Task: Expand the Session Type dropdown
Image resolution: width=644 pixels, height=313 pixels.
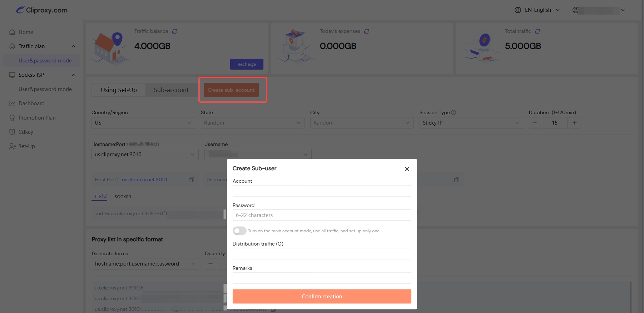Action: (471, 123)
